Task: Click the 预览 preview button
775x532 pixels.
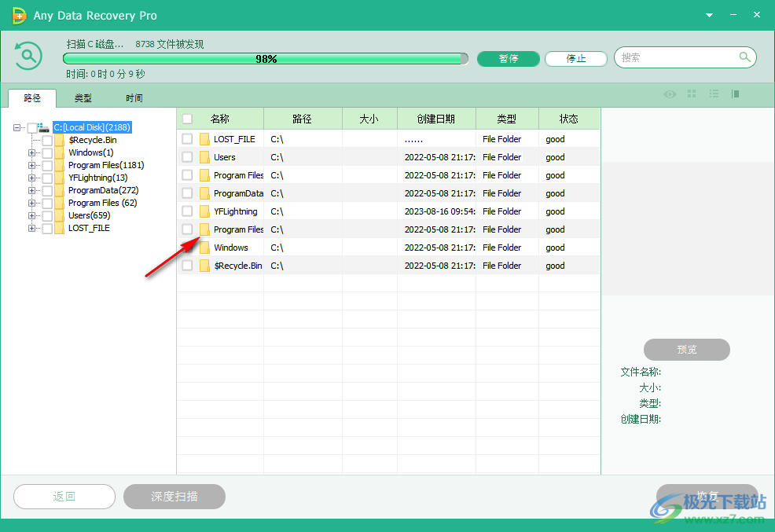Action: 686,350
